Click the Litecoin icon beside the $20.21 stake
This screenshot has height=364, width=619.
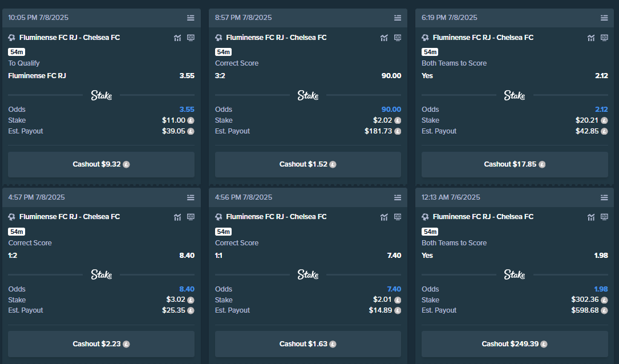tap(604, 120)
